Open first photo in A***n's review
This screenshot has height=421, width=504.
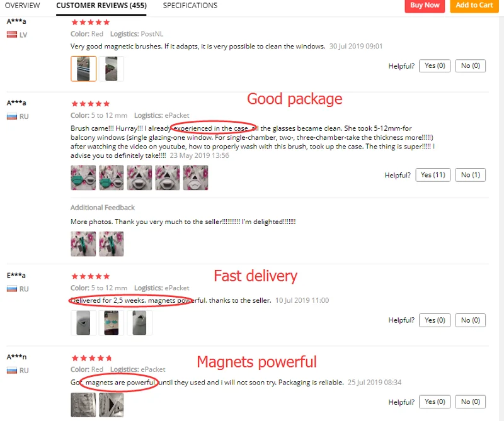(x=83, y=405)
